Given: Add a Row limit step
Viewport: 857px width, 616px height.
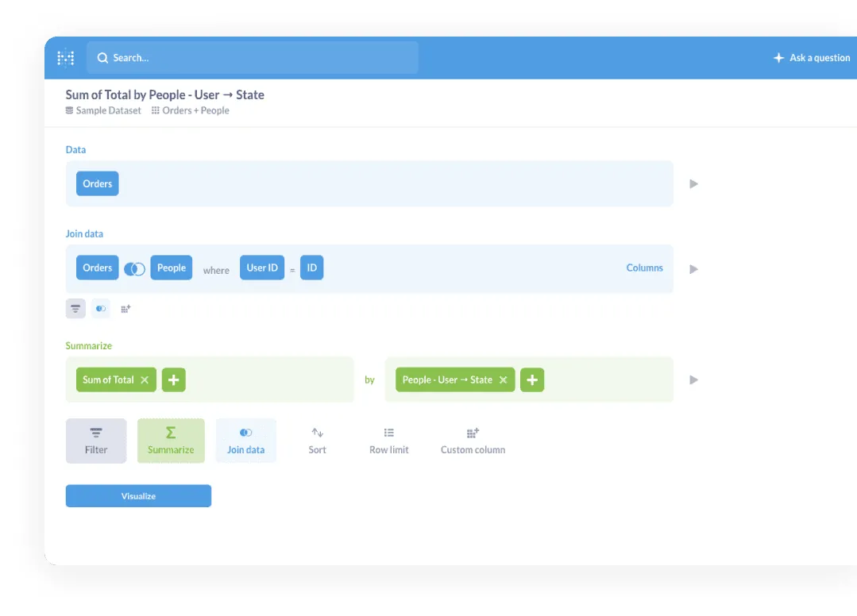Looking at the screenshot, I should click(x=388, y=441).
